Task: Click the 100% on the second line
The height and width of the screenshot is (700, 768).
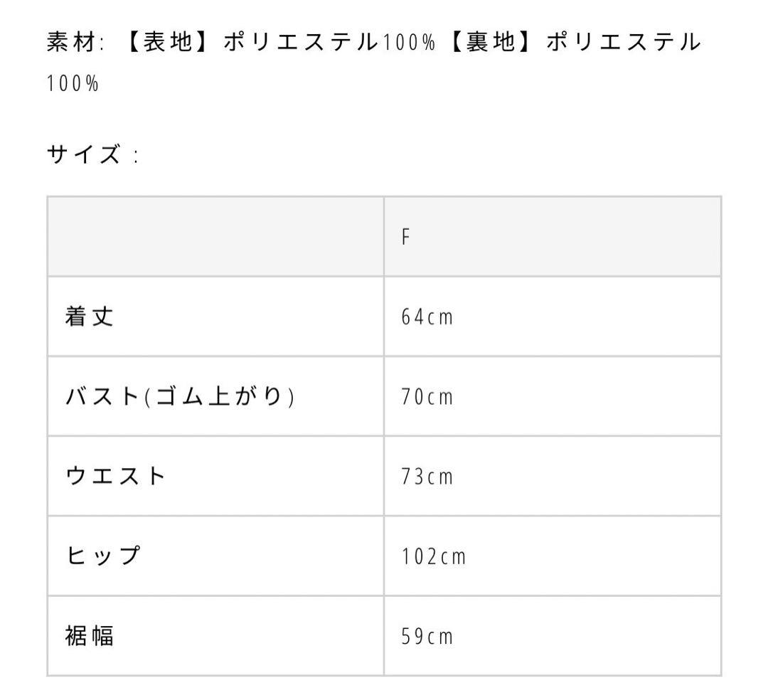Action: tap(73, 84)
